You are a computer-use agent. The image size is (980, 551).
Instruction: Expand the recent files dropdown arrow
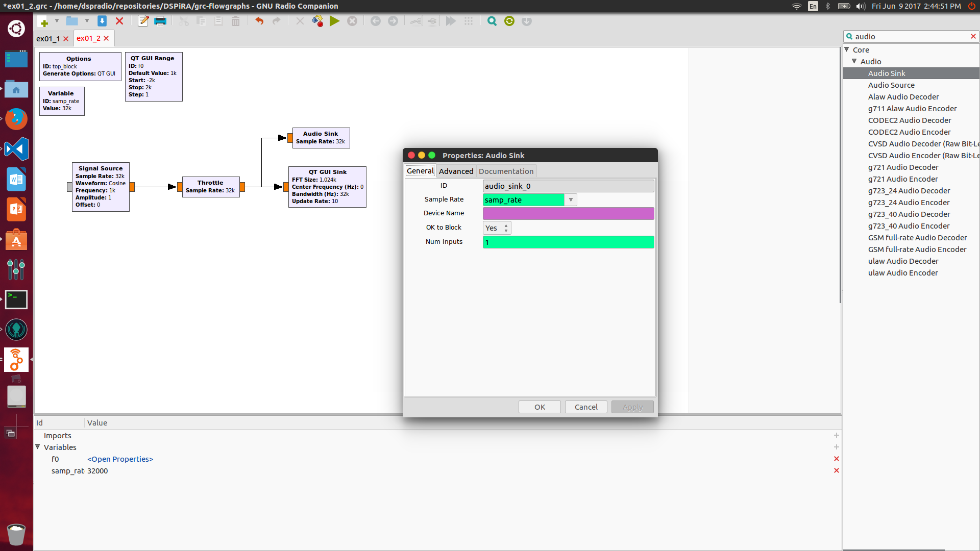pos(87,21)
